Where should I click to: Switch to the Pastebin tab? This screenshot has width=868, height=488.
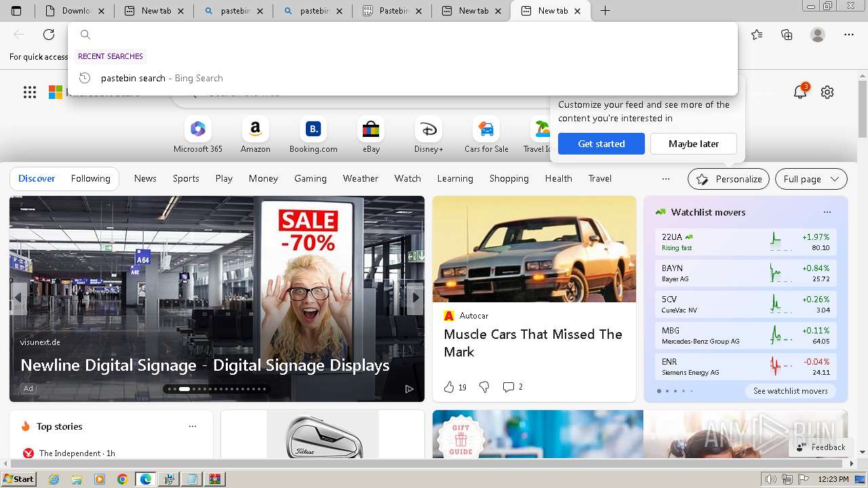coord(392,11)
